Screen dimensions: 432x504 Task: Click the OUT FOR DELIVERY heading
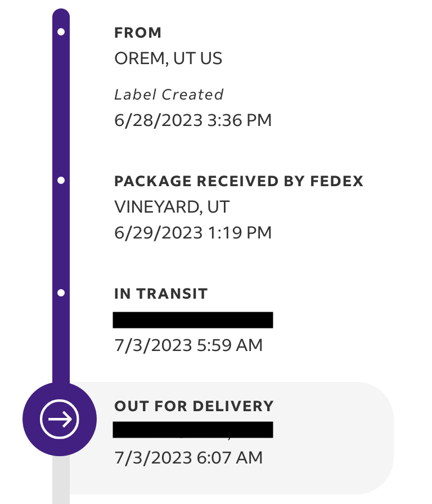click(194, 406)
